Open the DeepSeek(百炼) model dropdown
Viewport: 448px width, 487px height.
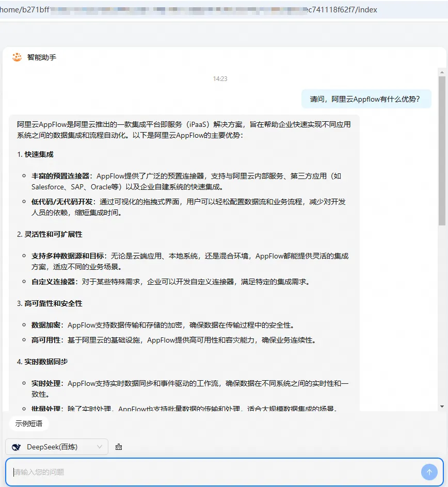(57, 447)
